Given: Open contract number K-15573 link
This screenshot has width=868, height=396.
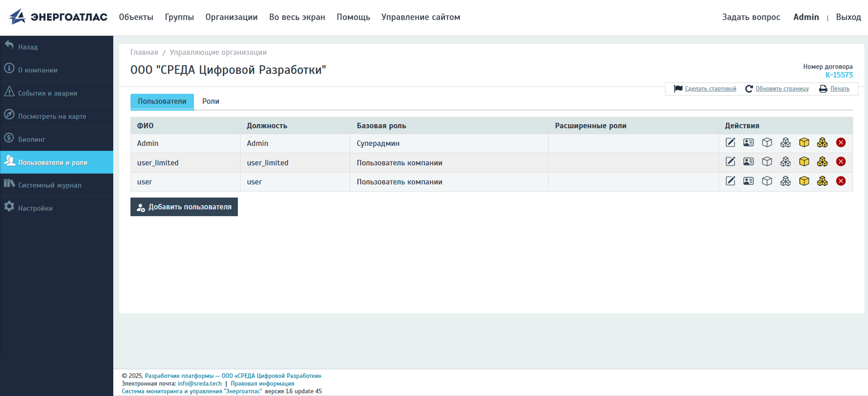Looking at the screenshot, I should pos(839,75).
